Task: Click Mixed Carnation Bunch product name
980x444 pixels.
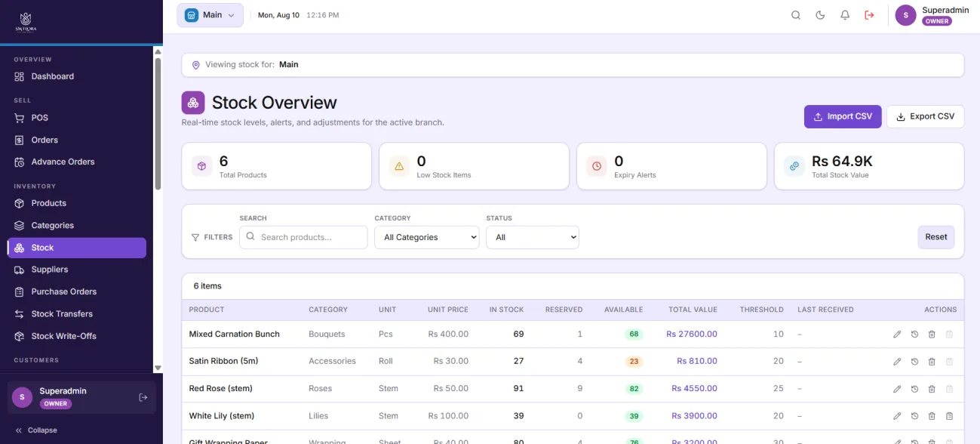Action: point(235,335)
